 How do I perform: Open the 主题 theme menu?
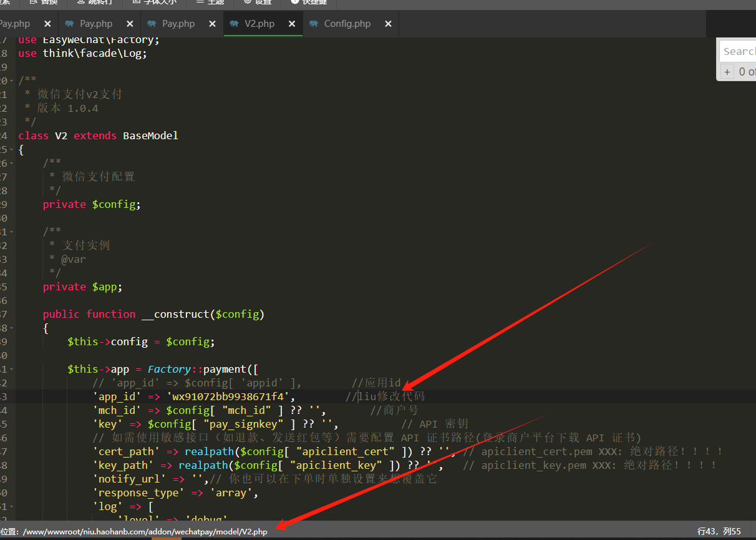210,2
